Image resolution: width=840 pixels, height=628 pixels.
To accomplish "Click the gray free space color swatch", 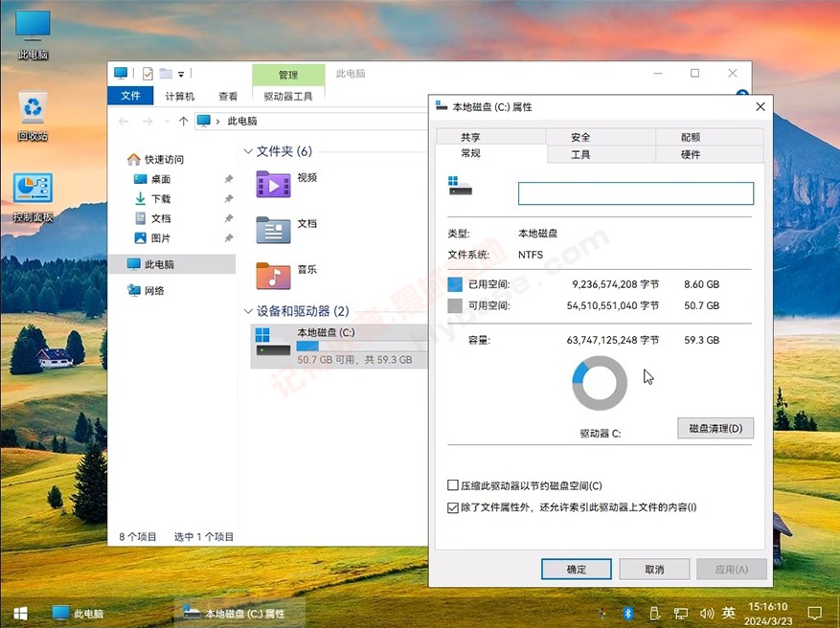I will pos(455,305).
